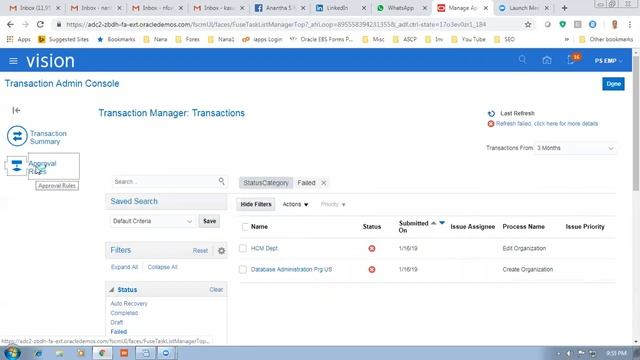Open the Default Criteria saved search dropdown
Viewport: 640px width, 360px height.
tap(152, 221)
